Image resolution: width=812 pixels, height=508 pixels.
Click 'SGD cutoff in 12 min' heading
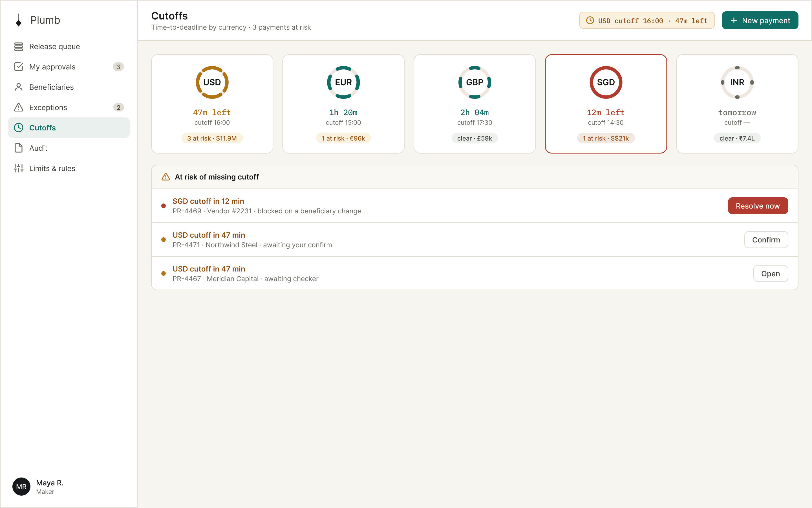(208, 201)
